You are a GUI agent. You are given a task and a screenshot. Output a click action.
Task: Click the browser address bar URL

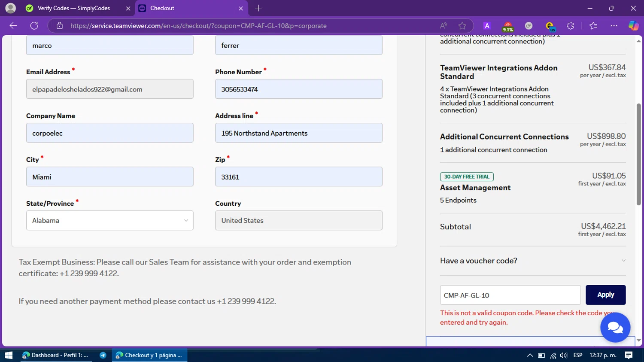point(198,26)
